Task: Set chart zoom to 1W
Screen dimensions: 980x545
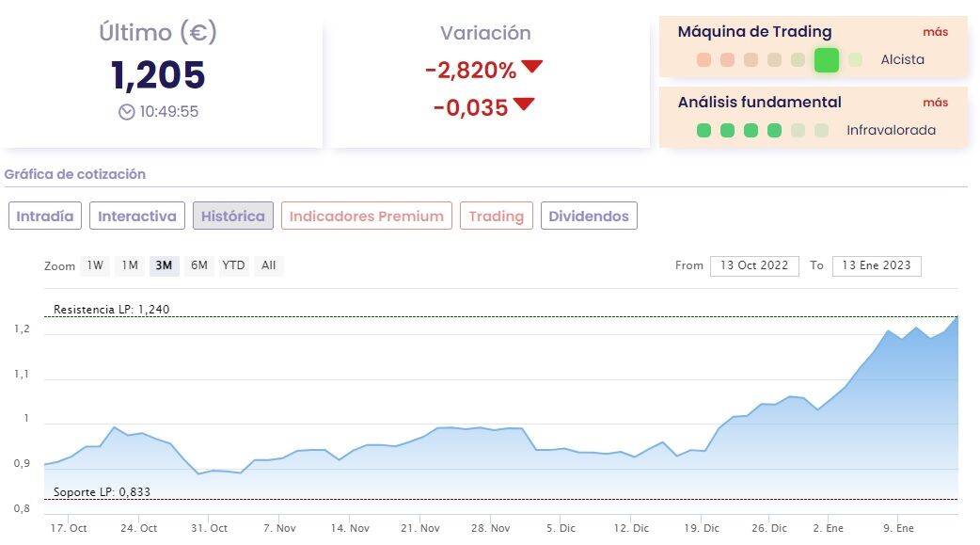Action: pos(95,265)
